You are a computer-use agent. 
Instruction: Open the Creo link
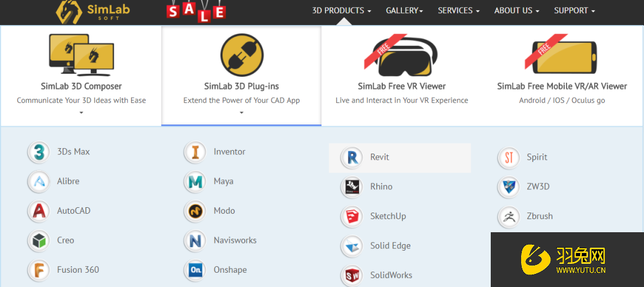[x=66, y=241]
